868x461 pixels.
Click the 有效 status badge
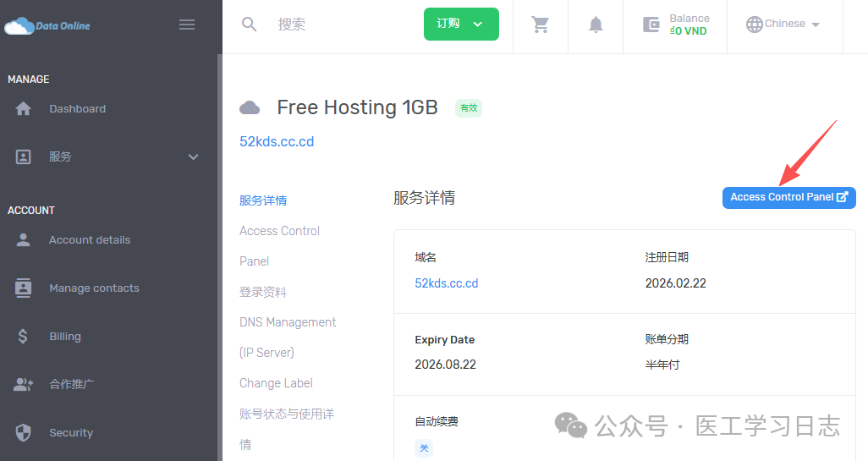click(469, 108)
